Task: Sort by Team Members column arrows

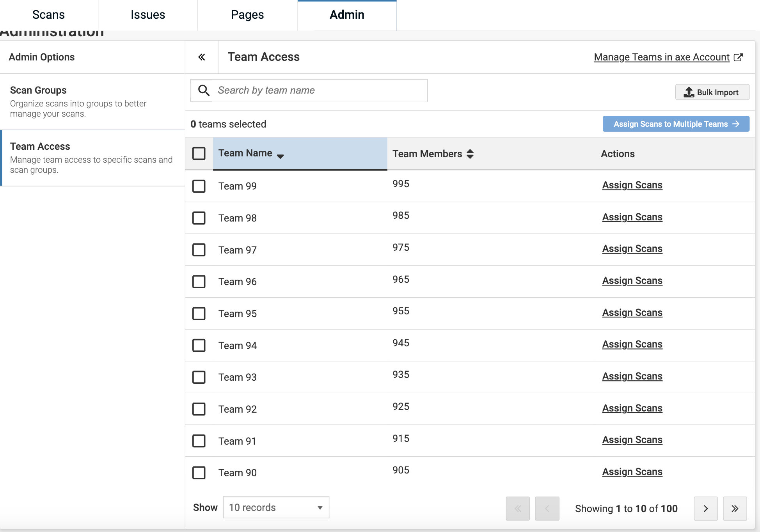Action: 470,154
